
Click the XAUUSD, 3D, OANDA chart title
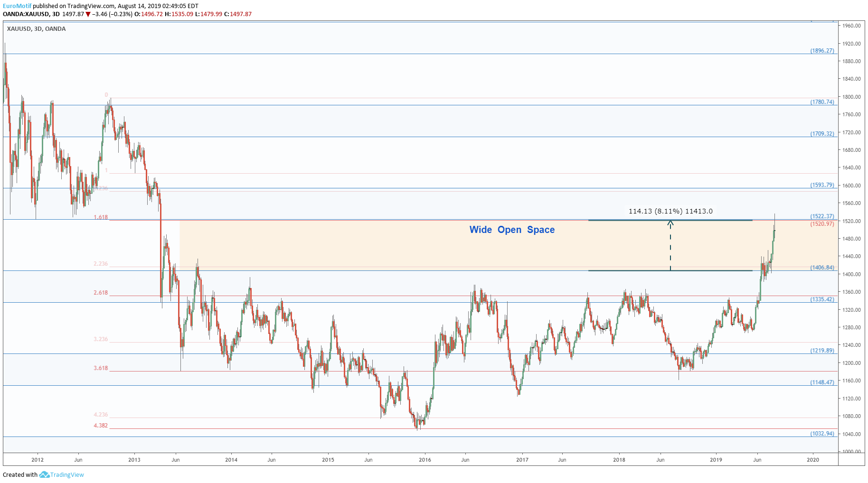pyautogui.click(x=36, y=29)
